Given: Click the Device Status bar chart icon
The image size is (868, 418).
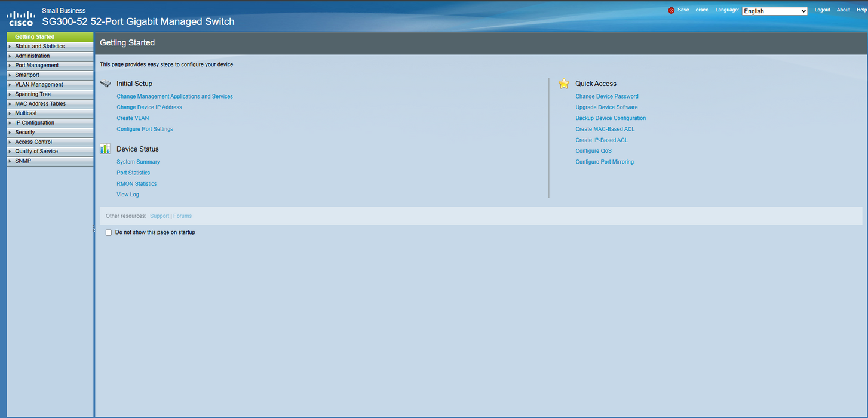Looking at the screenshot, I should tap(105, 149).
